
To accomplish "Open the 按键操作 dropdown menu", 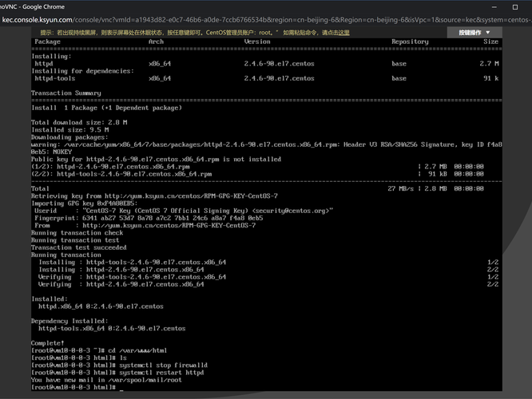I will point(474,33).
